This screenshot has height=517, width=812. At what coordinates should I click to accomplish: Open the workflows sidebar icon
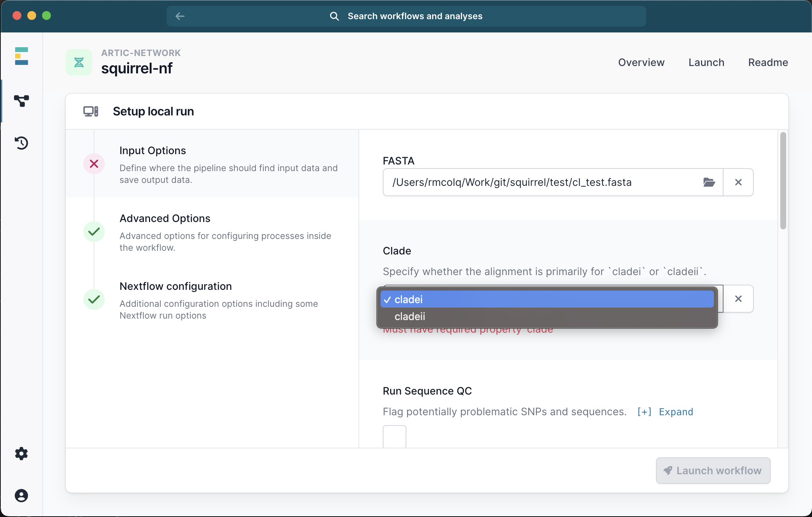click(x=21, y=101)
